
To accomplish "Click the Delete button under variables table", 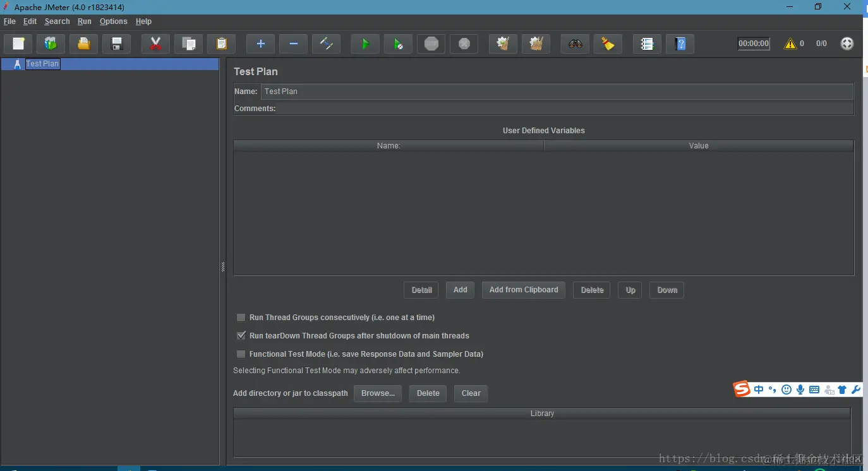I will tap(592, 290).
